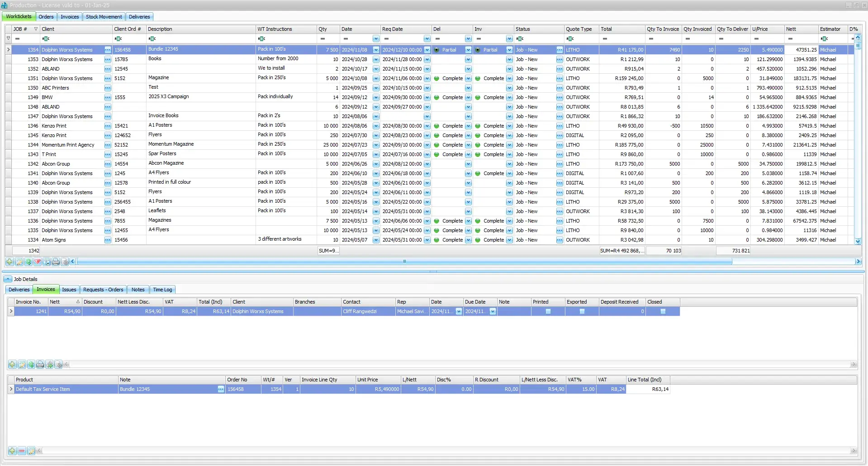Click the printer icon in the invoices toolbar
This screenshot has width=868, height=466.
coord(40,365)
